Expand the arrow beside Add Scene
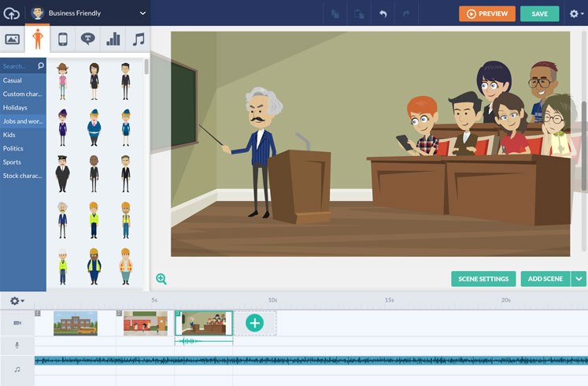The image size is (588, 386). (x=579, y=279)
